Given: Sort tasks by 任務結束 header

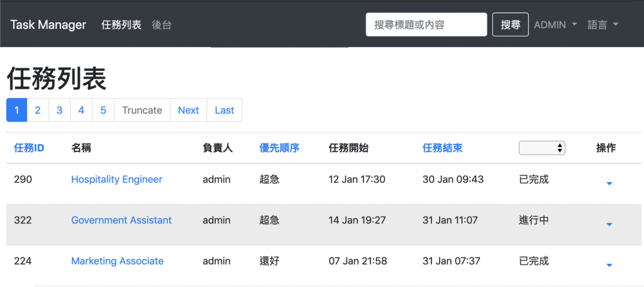Looking at the screenshot, I should [443, 148].
